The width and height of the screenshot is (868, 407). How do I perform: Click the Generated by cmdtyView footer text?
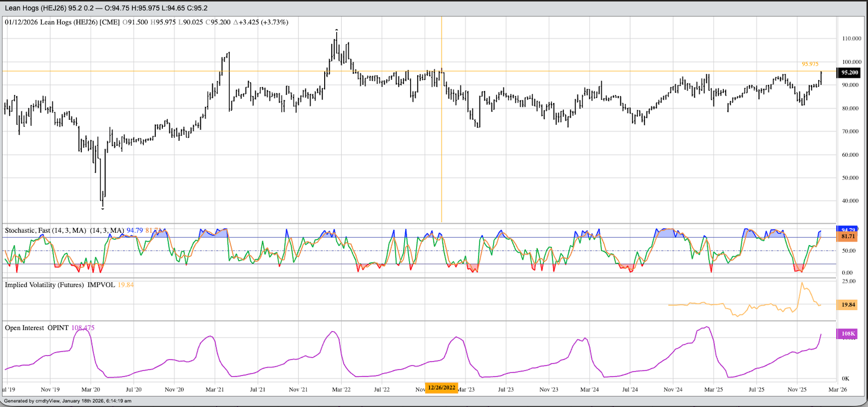point(67,401)
